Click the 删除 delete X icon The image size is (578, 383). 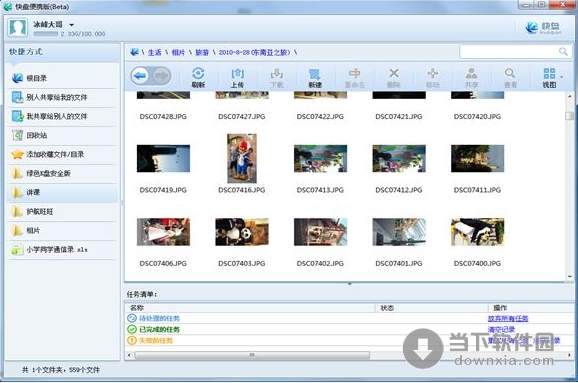394,73
